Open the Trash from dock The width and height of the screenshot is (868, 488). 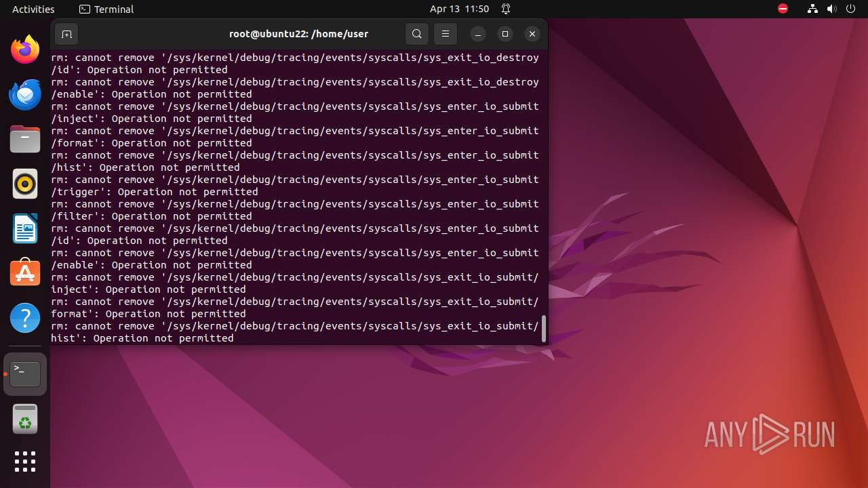click(25, 418)
